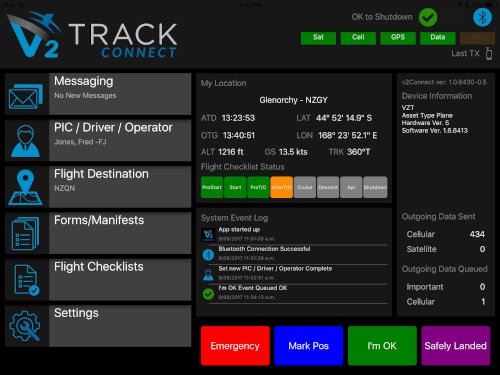Tap the track 360°T value
500x375 pixels.
pyautogui.click(x=359, y=152)
